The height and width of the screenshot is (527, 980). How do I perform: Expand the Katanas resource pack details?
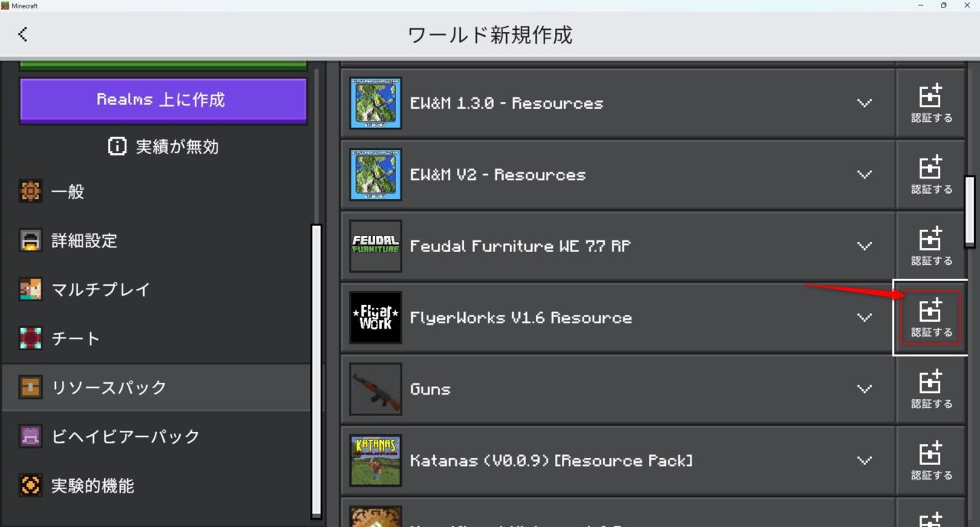point(864,460)
